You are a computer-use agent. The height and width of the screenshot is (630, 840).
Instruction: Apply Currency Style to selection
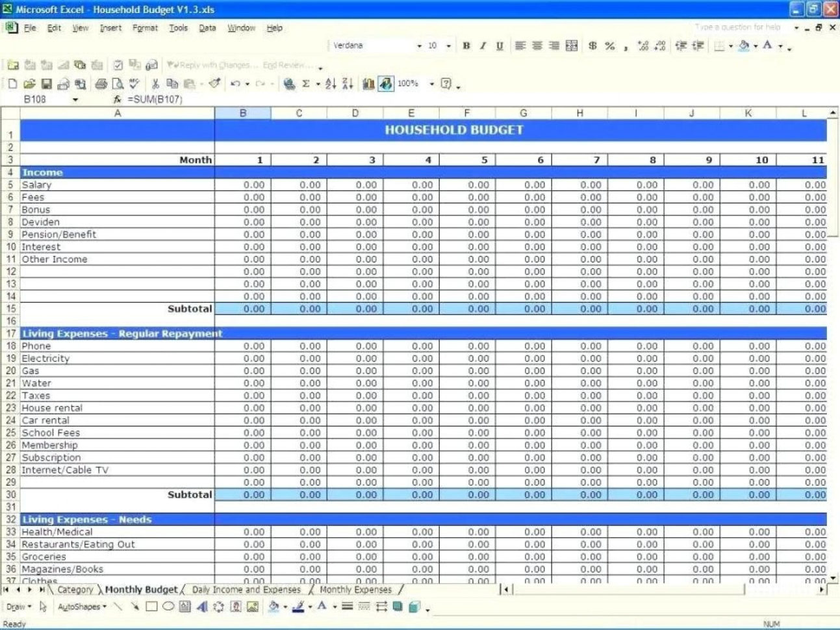coord(591,46)
